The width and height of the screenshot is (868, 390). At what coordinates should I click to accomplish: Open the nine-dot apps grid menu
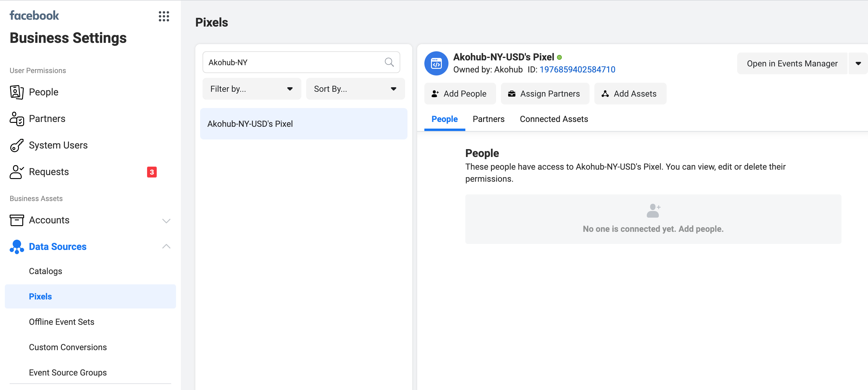(164, 16)
